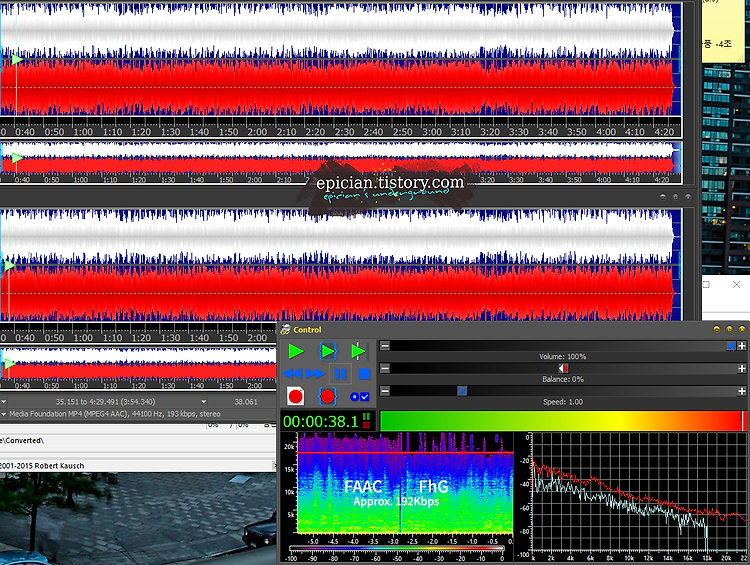
Task: Click 3:00 on the top waveform time ruler
Action: pos(431,132)
